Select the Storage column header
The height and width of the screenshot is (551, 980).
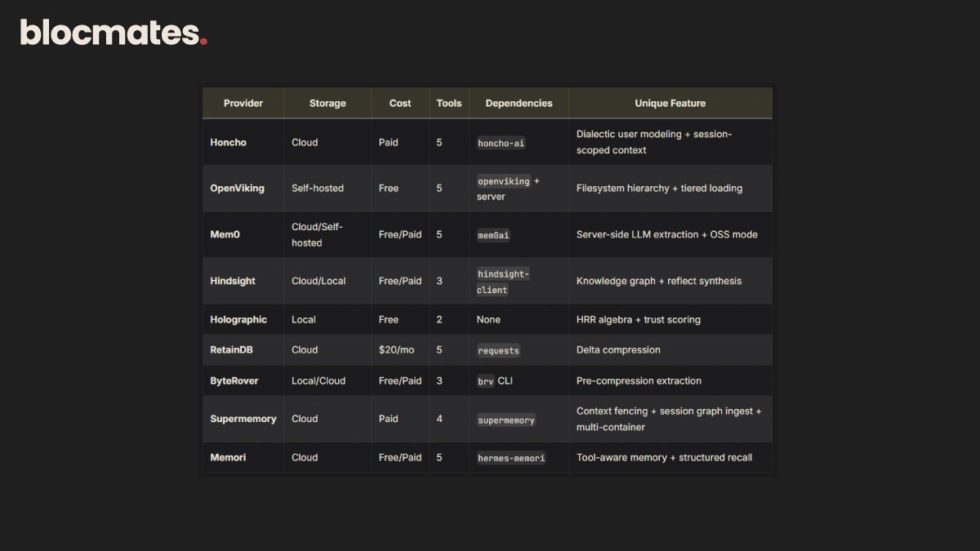click(x=327, y=104)
